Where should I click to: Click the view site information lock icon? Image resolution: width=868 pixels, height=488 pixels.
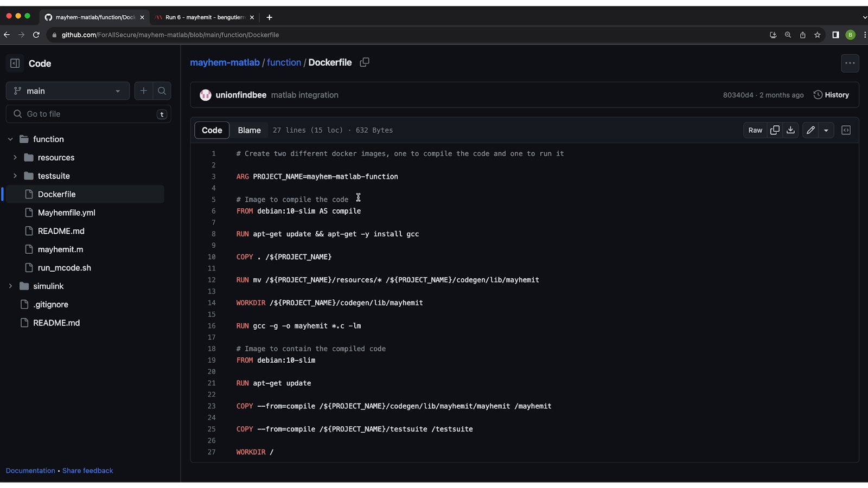click(54, 35)
